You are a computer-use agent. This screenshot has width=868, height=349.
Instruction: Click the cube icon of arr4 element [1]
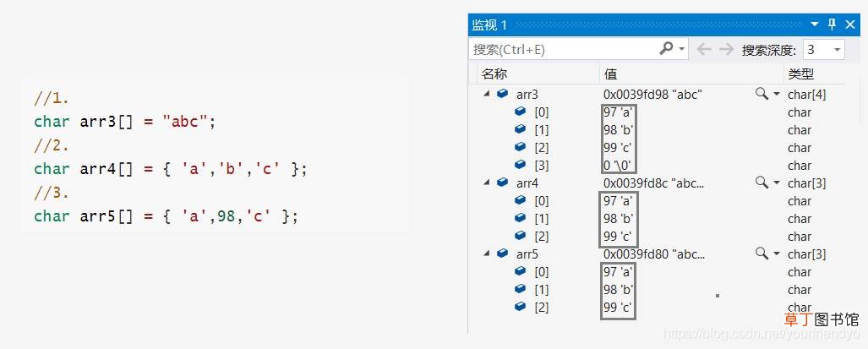(520, 217)
